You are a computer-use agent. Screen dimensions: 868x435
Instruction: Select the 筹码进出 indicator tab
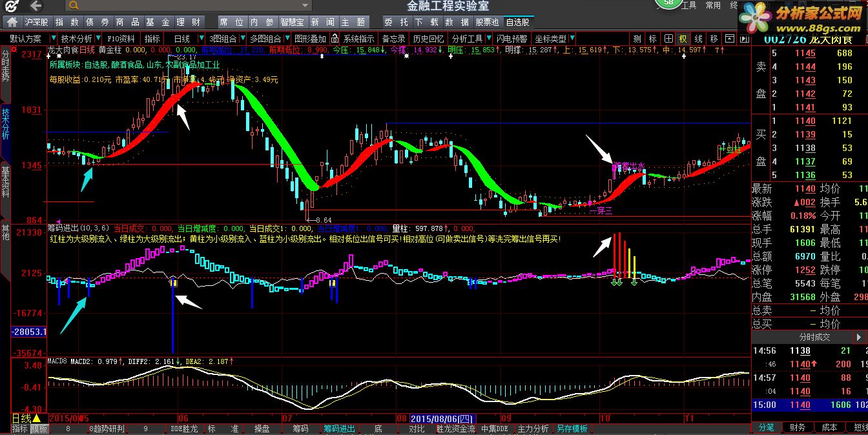coord(339,429)
